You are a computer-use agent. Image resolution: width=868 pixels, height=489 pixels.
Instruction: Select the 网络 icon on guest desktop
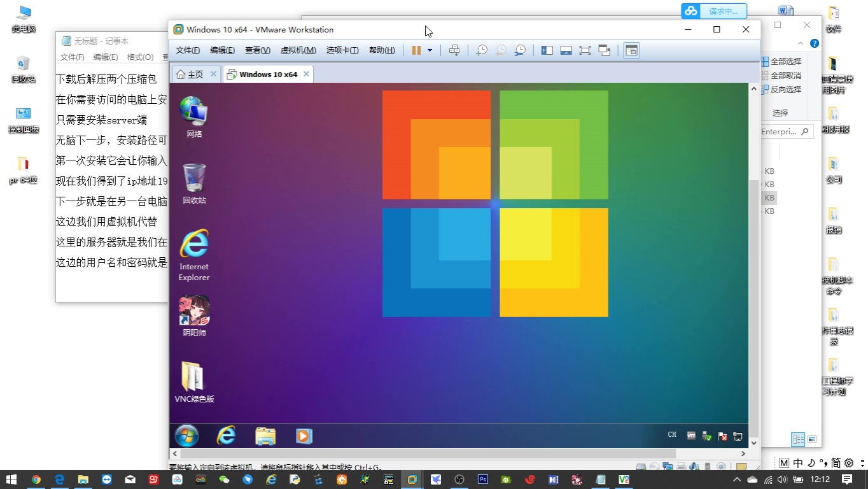[194, 117]
